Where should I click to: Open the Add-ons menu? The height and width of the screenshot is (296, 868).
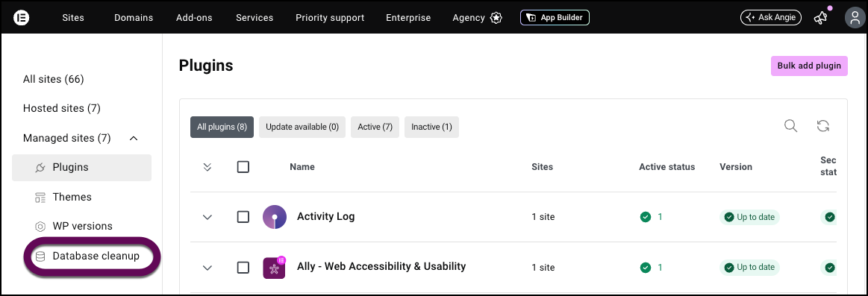[x=194, y=18]
